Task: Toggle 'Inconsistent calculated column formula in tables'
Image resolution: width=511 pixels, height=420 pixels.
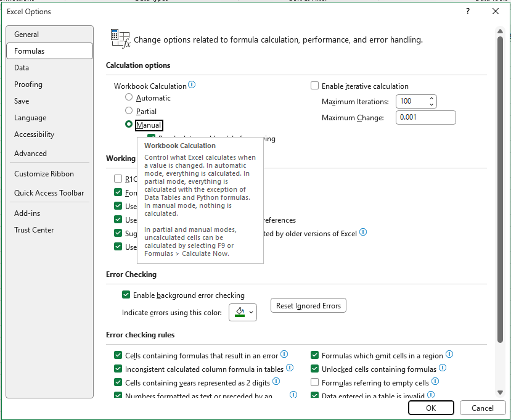Action: [118, 369]
